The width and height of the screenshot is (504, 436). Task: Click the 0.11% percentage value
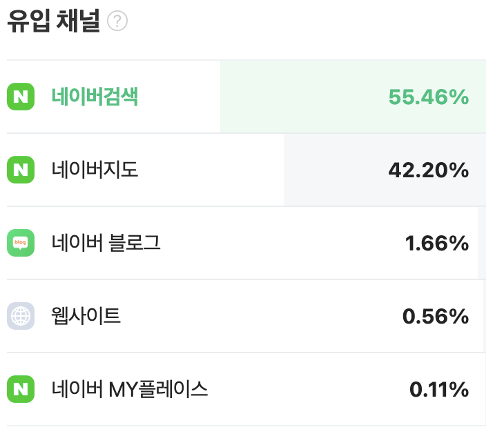tap(439, 390)
